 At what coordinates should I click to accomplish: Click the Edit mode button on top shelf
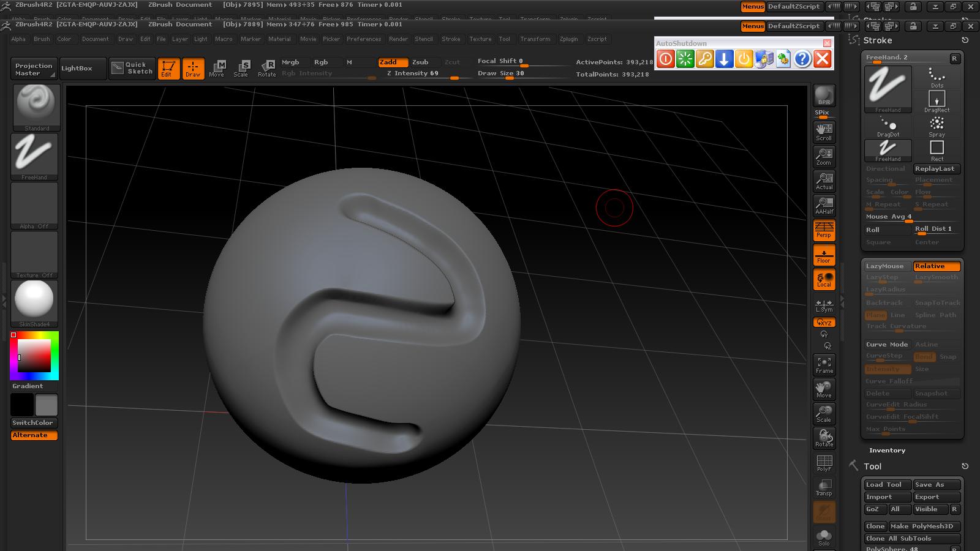[x=168, y=69]
